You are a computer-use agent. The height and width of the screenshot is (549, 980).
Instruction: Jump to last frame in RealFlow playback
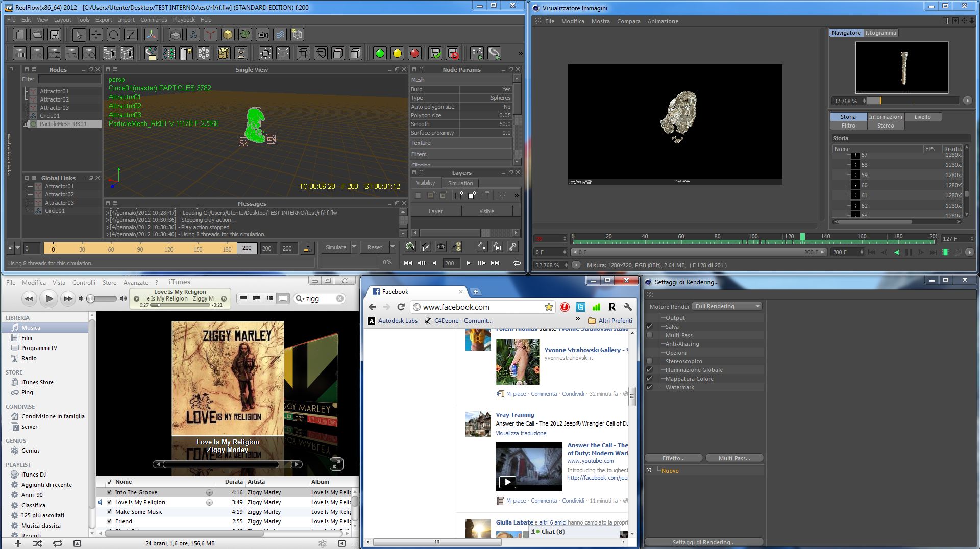[495, 263]
